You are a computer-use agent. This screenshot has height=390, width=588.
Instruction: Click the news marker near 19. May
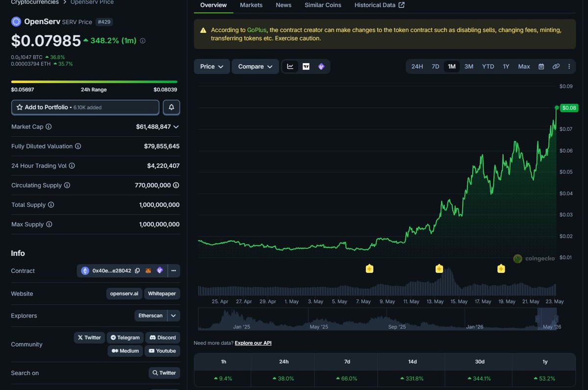pyautogui.click(x=501, y=268)
